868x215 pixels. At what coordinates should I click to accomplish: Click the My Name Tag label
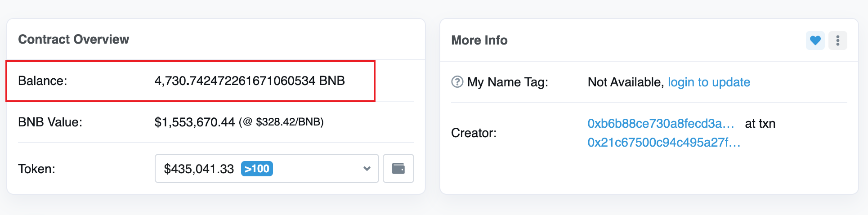[508, 82]
